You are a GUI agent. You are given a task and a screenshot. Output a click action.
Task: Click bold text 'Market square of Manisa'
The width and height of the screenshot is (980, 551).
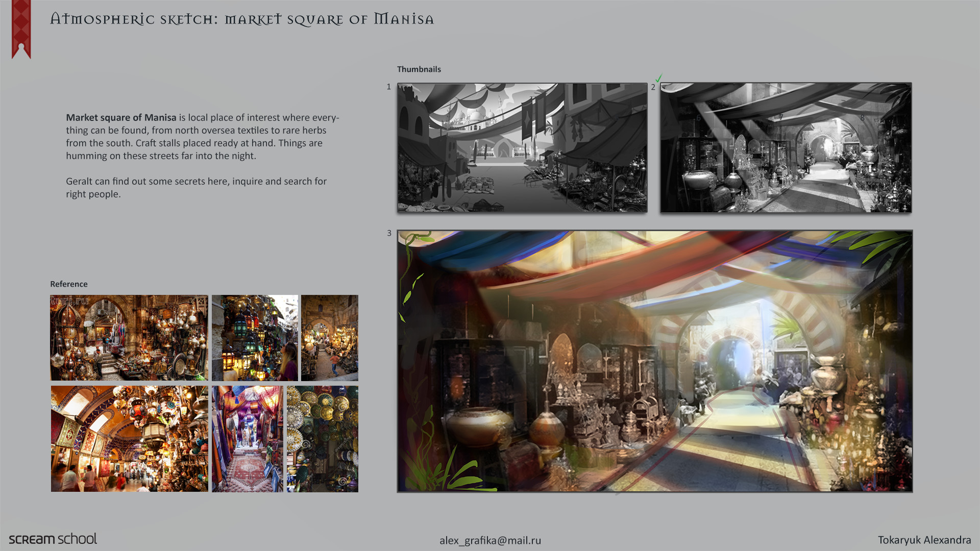pyautogui.click(x=121, y=117)
